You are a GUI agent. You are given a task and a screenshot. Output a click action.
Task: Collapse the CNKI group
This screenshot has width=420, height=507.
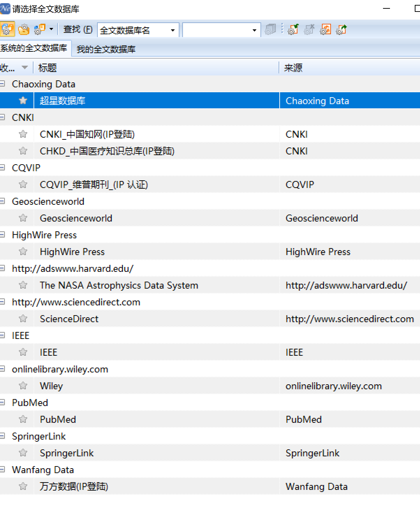click(2, 117)
